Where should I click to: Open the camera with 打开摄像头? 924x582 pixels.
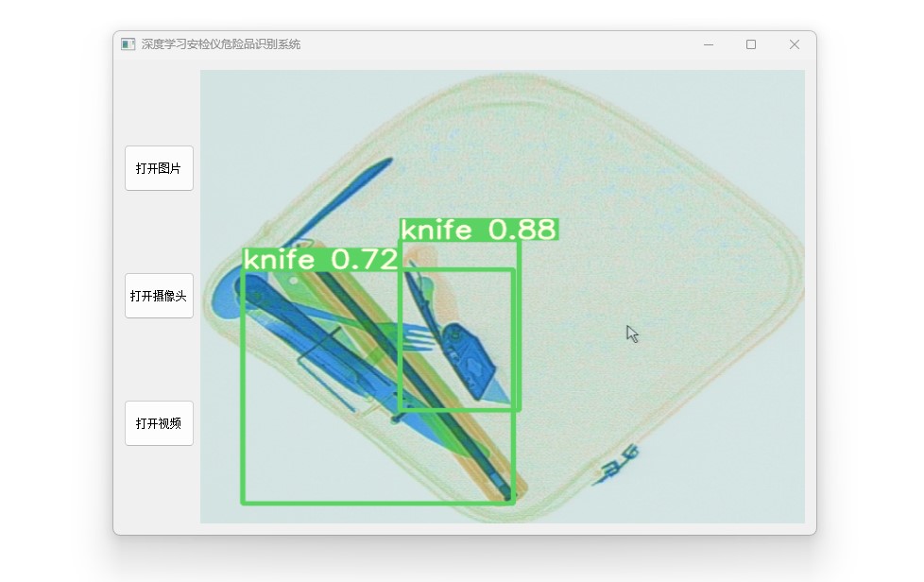[159, 296]
